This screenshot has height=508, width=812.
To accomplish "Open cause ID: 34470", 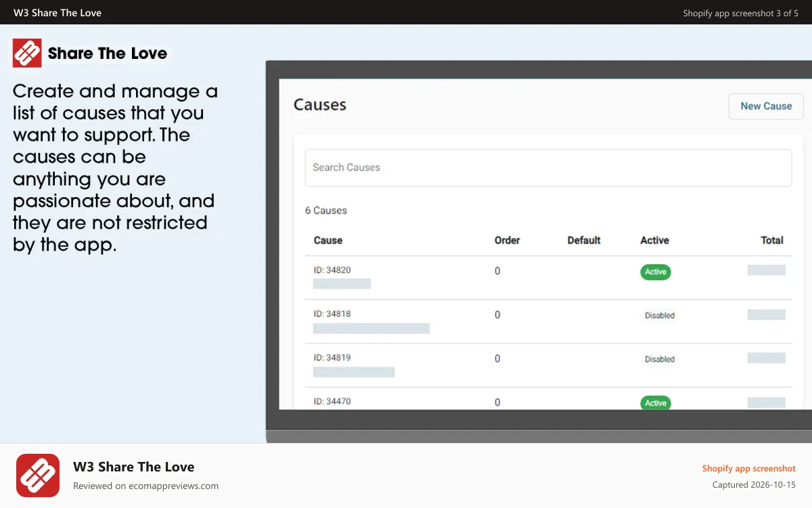I will click(x=332, y=401).
